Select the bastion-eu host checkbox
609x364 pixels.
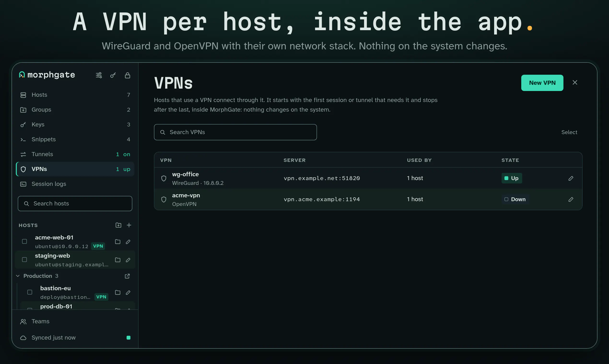pyautogui.click(x=30, y=292)
